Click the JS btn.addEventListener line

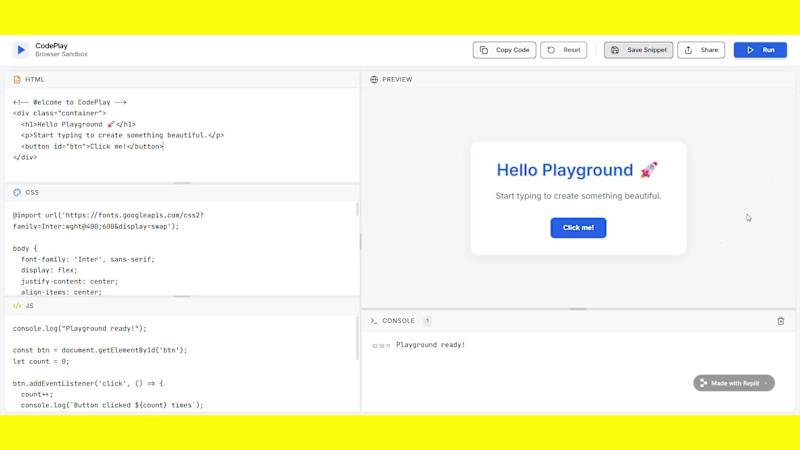(88, 383)
